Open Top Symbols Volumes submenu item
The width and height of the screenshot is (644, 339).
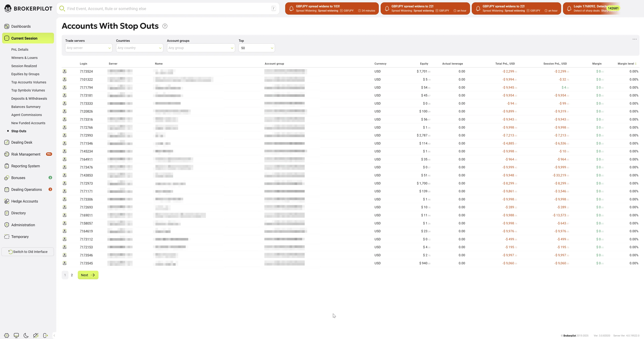(28, 90)
